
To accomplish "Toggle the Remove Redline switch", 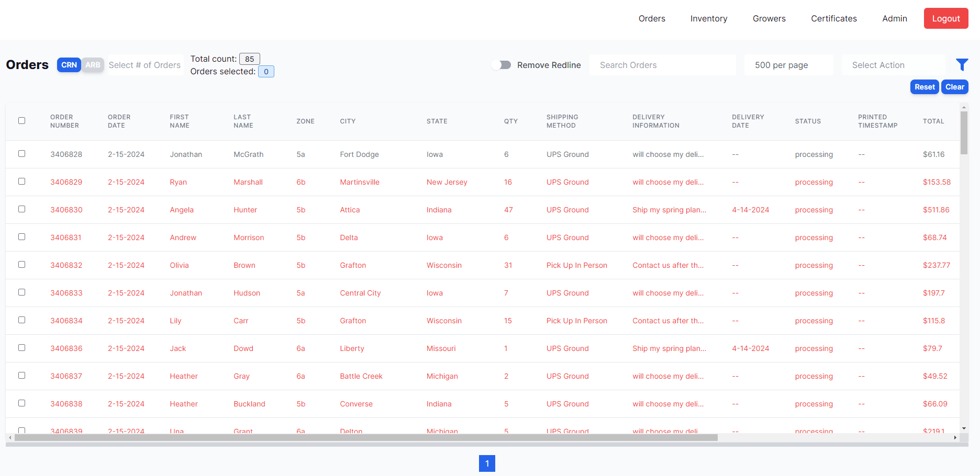I will tap(502, 65).
